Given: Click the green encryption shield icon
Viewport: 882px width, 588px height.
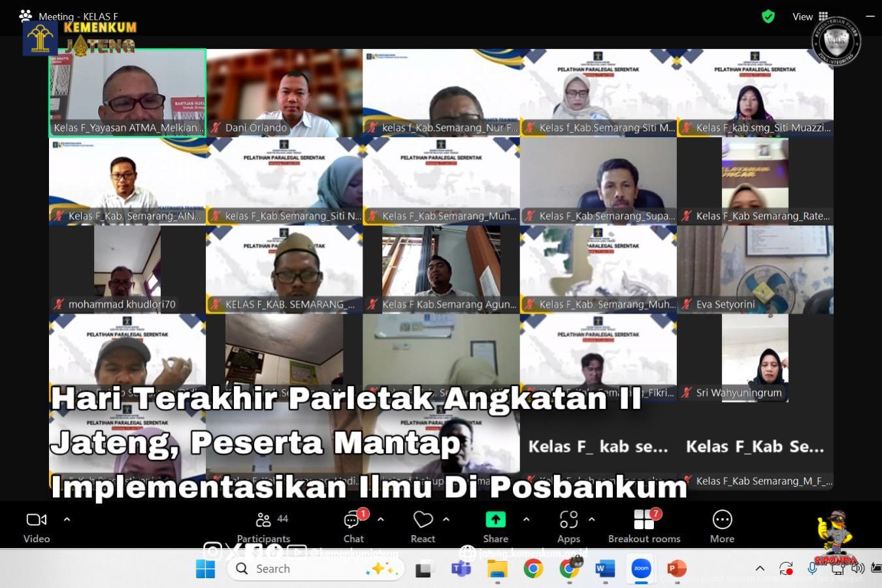Looking at the screenshot, I should click(x=768, y=16).
